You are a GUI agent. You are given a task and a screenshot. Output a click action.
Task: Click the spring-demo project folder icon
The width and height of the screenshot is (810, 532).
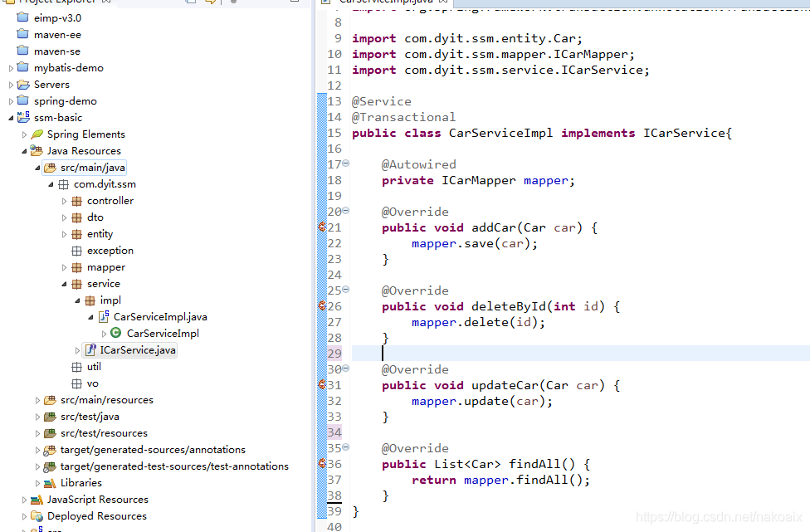coord(22,100)
